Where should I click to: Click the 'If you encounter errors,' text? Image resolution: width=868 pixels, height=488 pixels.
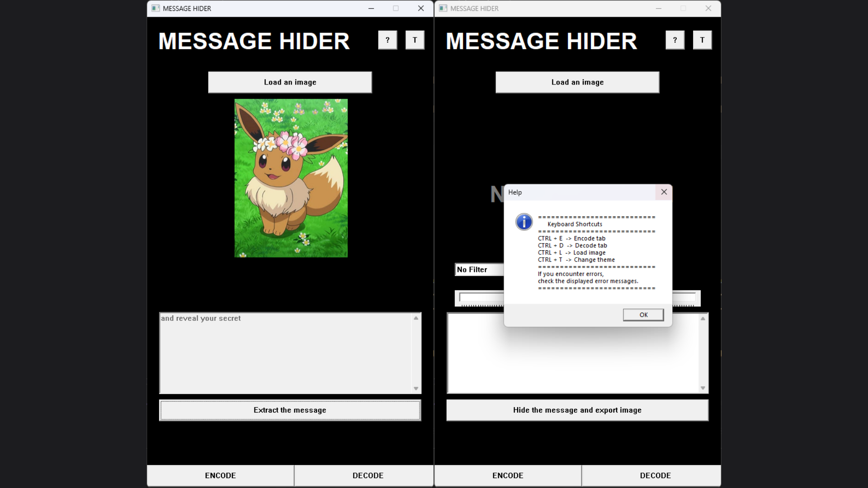click(x=571, y=274)
